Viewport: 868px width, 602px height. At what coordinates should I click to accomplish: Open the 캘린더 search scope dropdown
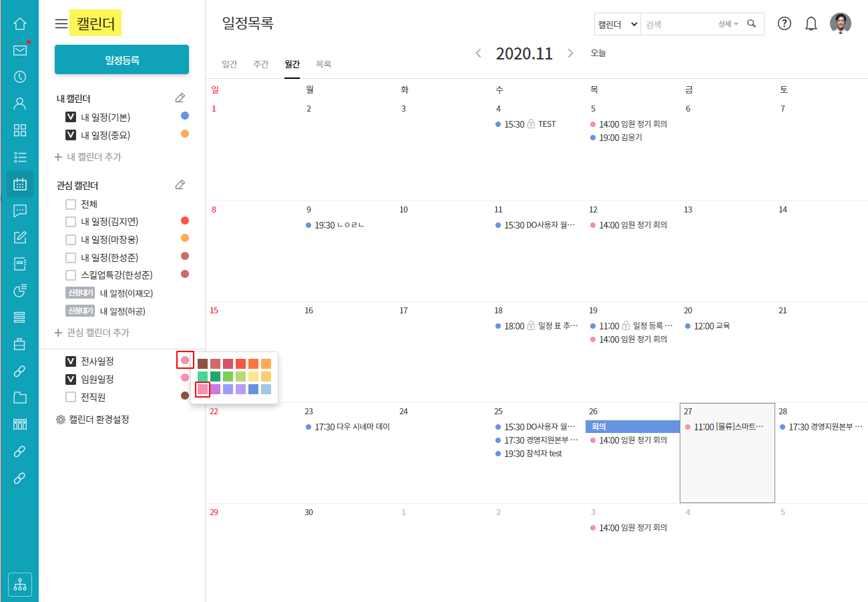click(618, 24)
